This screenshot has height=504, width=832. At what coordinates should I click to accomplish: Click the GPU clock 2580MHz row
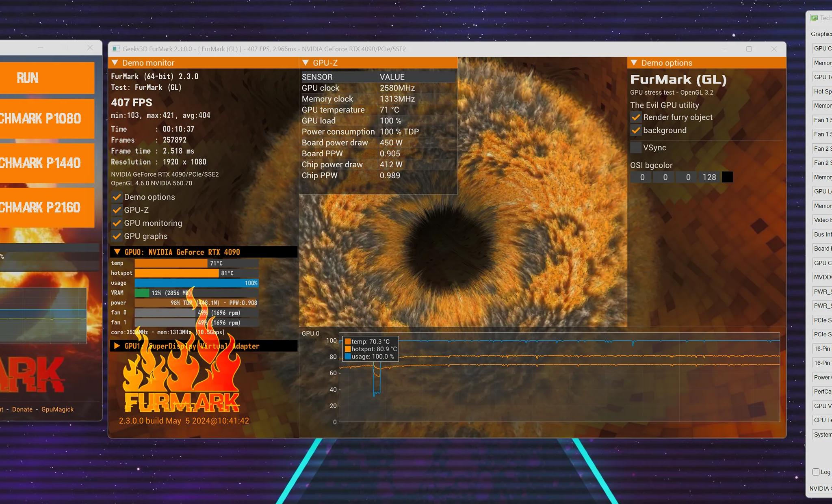pos(378,88)
